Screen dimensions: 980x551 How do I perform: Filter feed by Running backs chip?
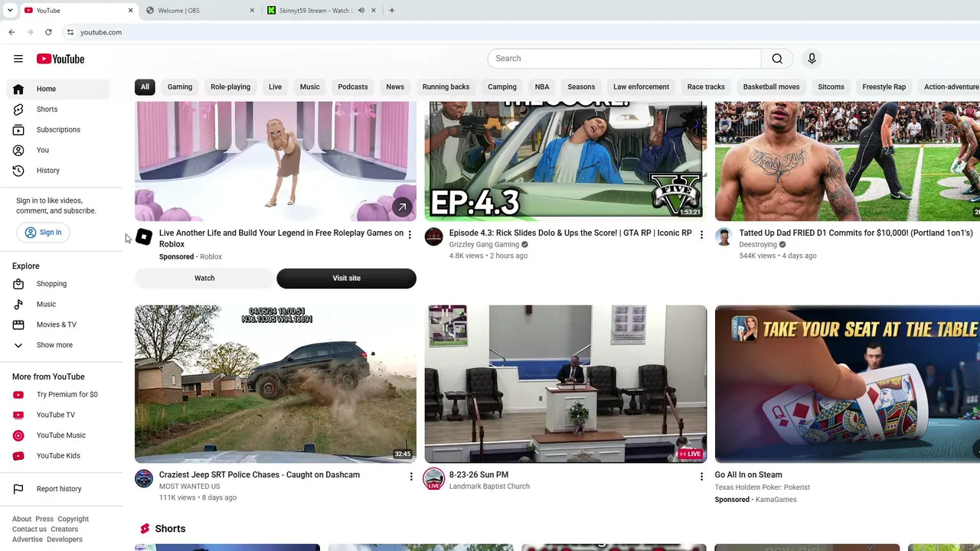pos(446,87)
